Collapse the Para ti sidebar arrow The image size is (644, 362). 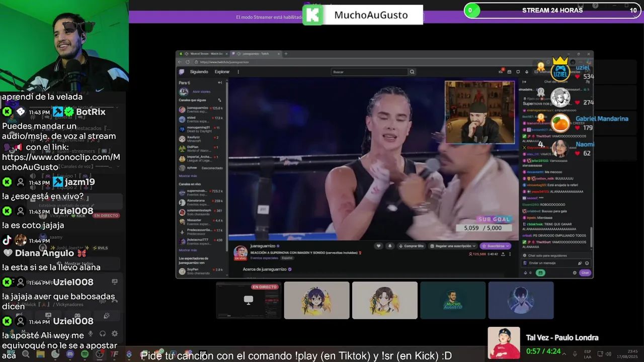click(220, 82)
